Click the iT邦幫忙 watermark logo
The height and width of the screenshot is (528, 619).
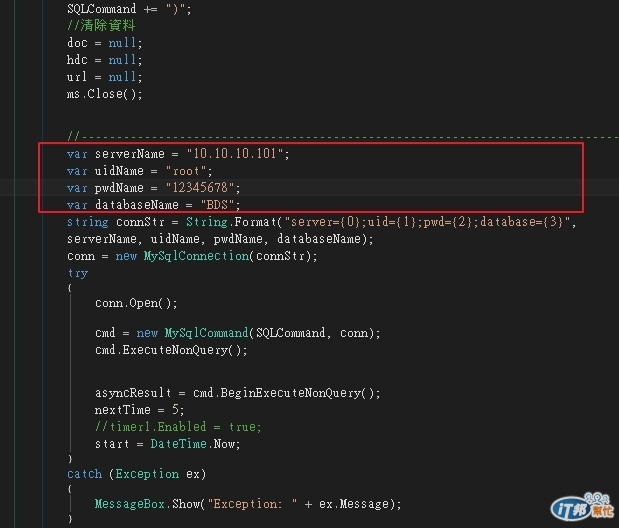coord(583,507)
